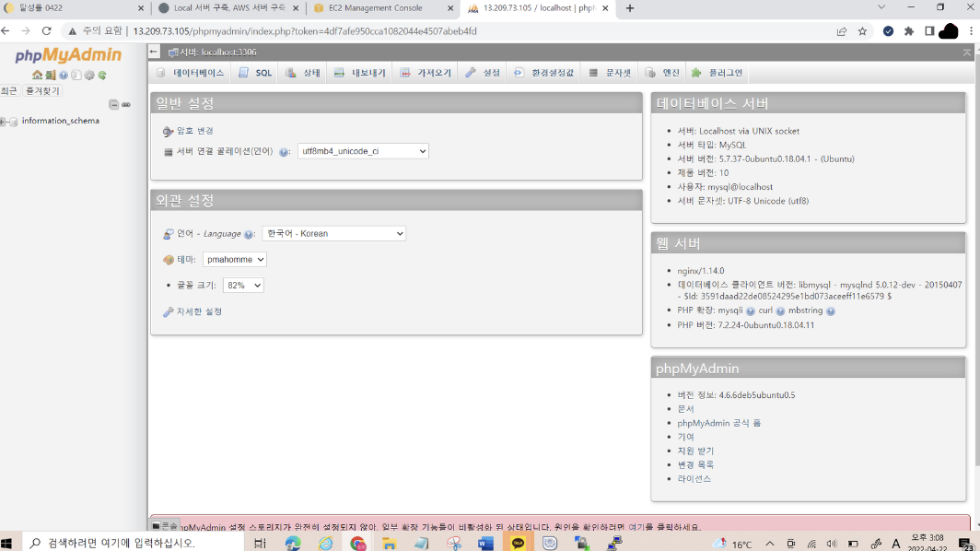The image size is (980, 551).
Task: Click the help icon after curl extension
Action: point(780,311)
